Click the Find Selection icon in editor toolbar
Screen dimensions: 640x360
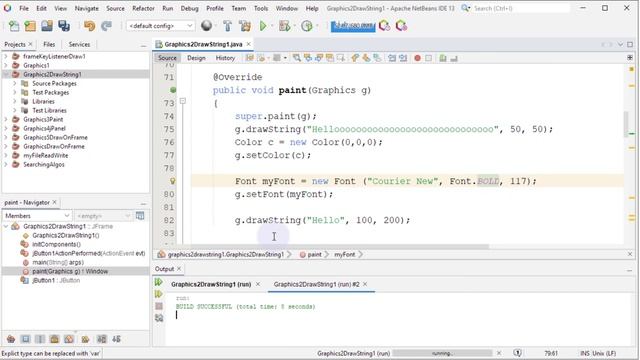[x=297, y=58]
